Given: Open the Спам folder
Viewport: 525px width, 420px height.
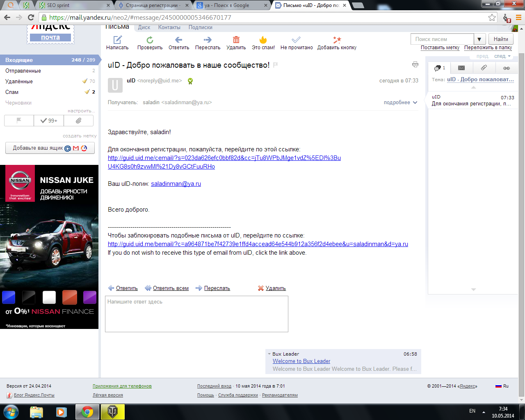Looking at the screenshot, I should [x=49, y=92].
